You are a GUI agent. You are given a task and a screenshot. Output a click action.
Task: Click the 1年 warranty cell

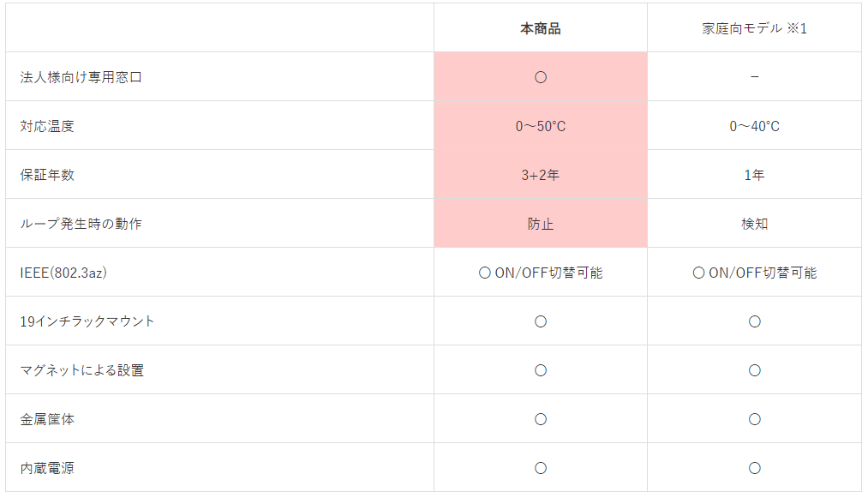click(x=755, y=175)
